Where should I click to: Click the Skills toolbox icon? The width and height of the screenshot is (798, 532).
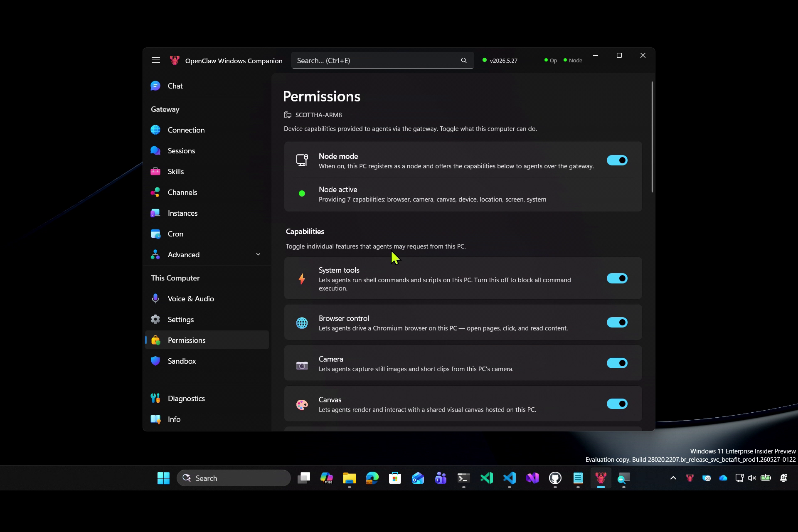(155, 171)
